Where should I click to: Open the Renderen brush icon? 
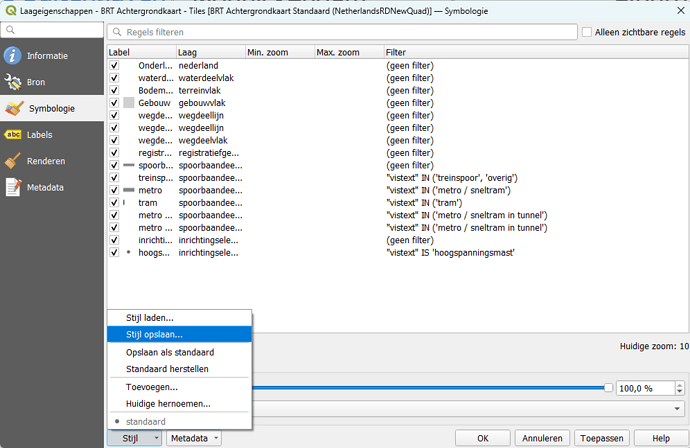tap(12, 161)
